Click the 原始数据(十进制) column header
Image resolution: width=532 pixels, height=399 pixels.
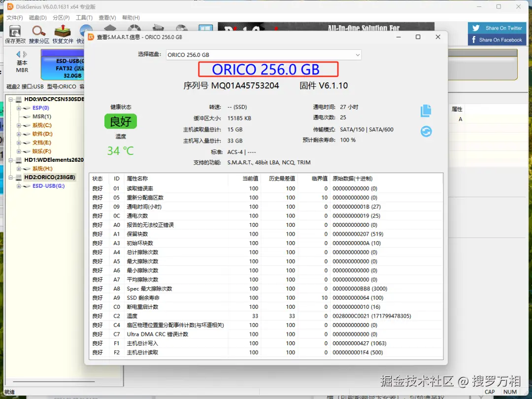click(x=353, y=179)
